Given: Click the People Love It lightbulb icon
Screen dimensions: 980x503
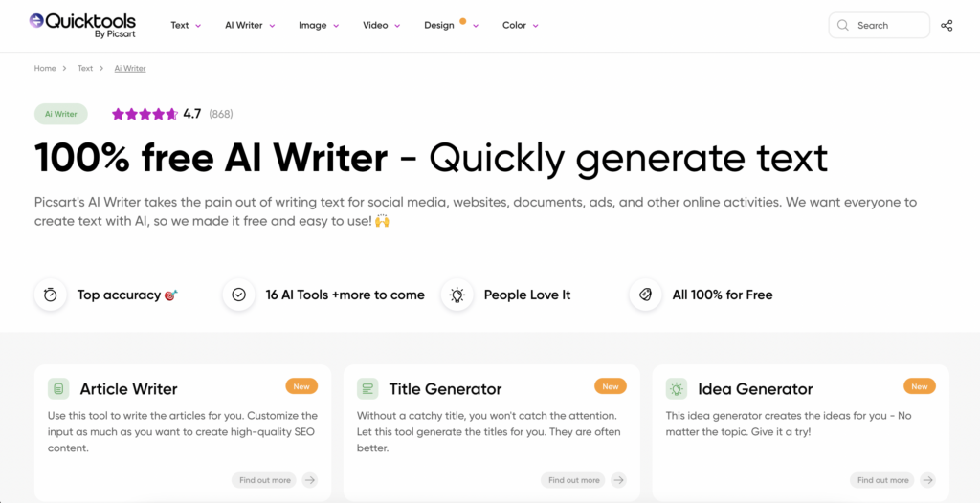Looking at the screenshot, I should (x=457, y=295).
